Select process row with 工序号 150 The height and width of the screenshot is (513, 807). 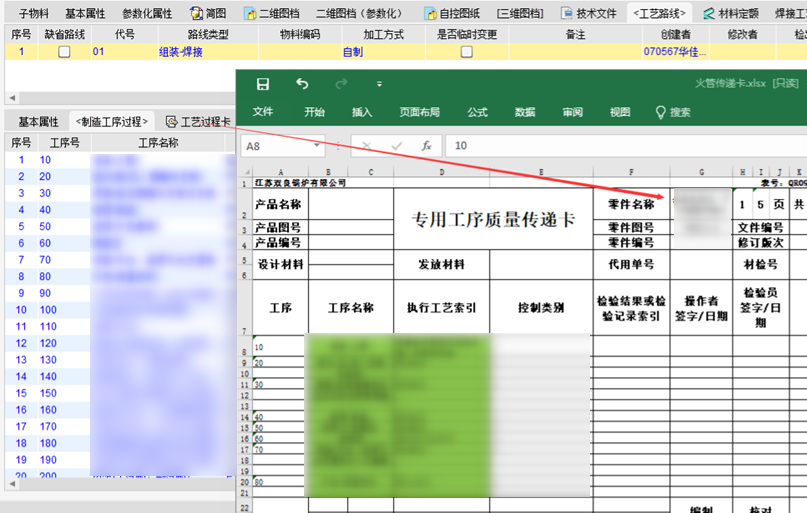coord(119,393)
